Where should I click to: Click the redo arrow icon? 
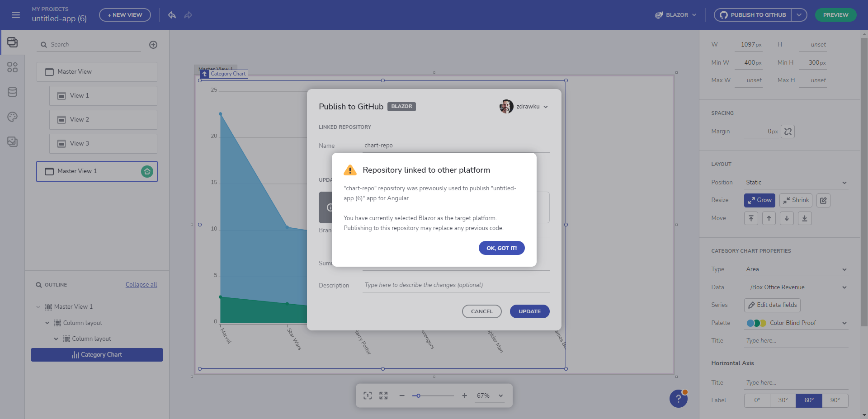click(x=188, y=15)
